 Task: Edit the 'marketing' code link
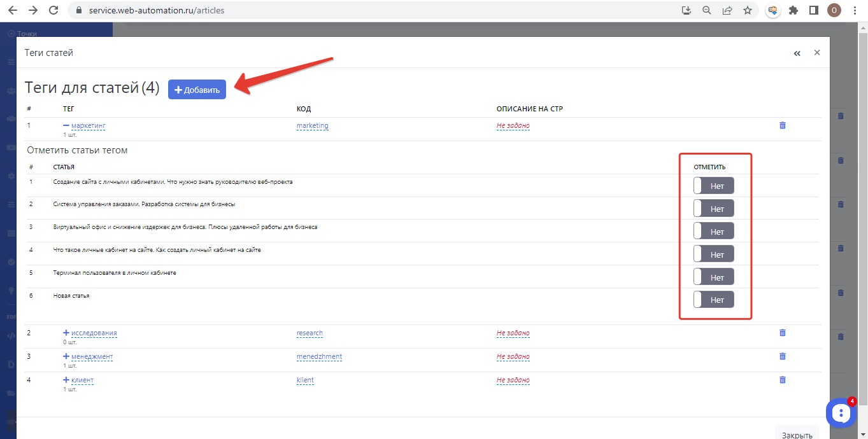tap(312, 125)
